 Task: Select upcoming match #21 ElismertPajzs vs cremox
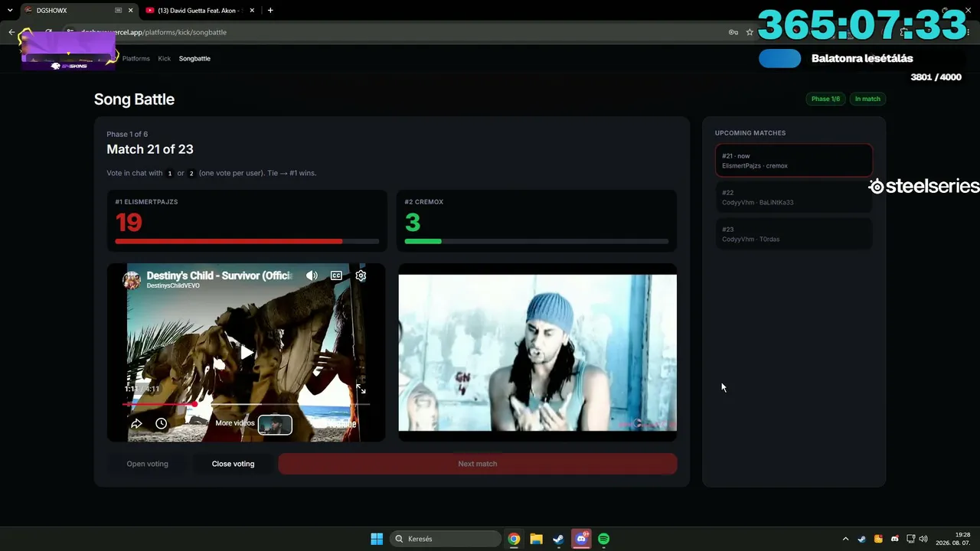click(x=794, y=161)
